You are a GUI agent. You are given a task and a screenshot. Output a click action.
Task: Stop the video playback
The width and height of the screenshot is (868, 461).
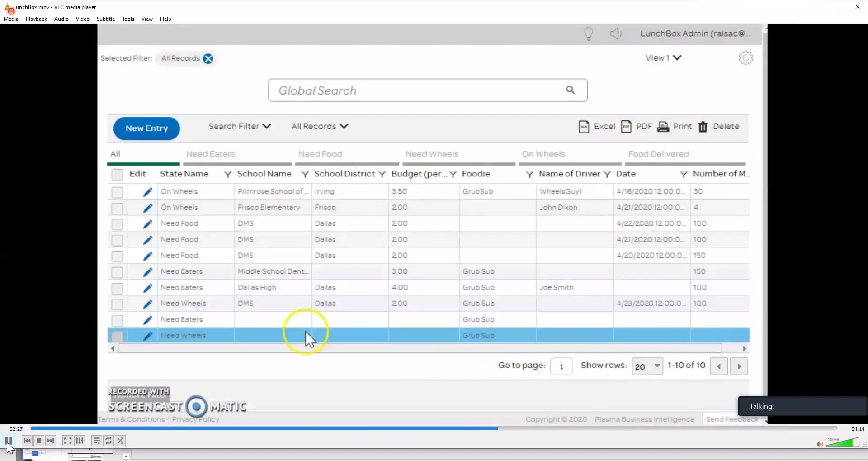[x=39, y=441]
